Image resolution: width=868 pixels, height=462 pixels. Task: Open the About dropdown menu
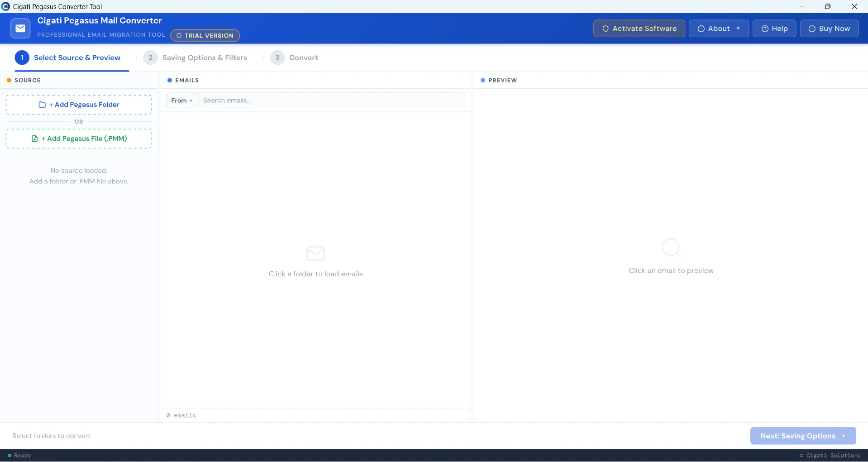[x=719, y=29]
